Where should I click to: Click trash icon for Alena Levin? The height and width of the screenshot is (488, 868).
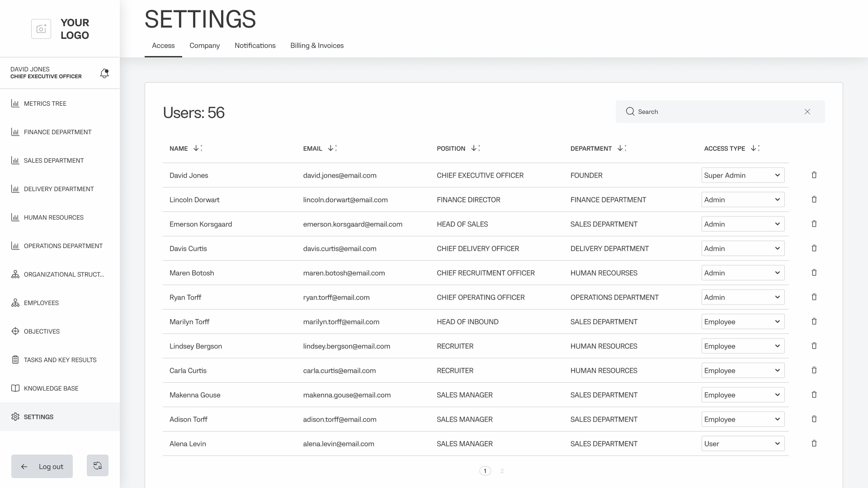[x=814, y=444]
